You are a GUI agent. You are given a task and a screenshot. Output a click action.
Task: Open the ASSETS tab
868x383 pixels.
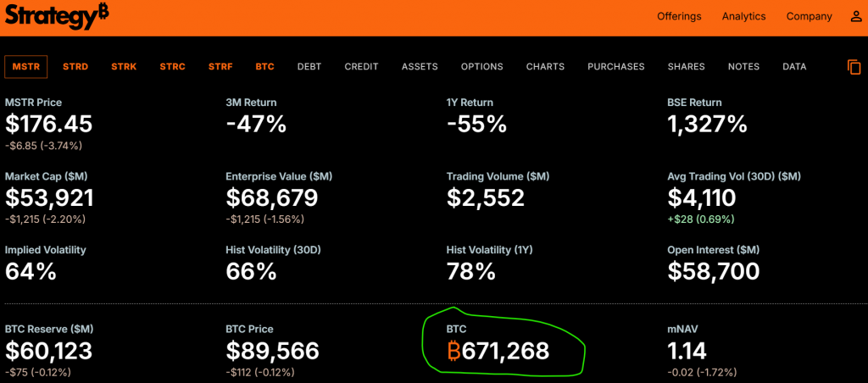[420, 66]
